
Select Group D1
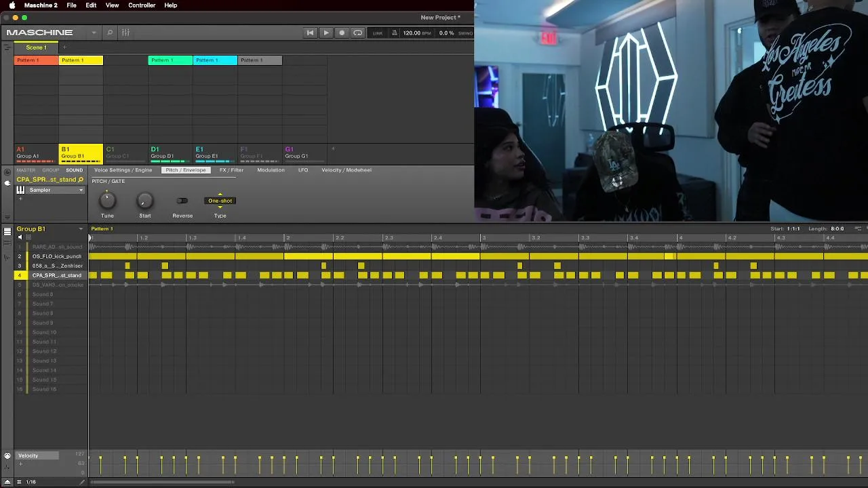170,153
